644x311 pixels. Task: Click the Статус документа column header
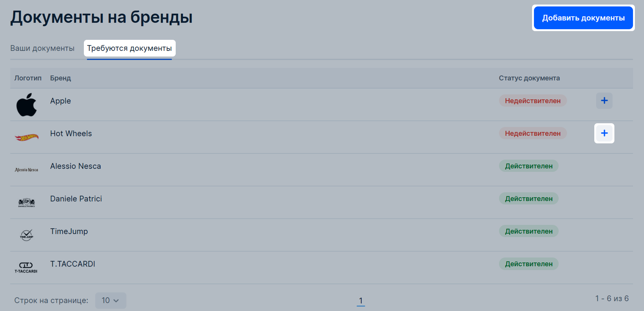pyautogui.click(x=529, y=78)
